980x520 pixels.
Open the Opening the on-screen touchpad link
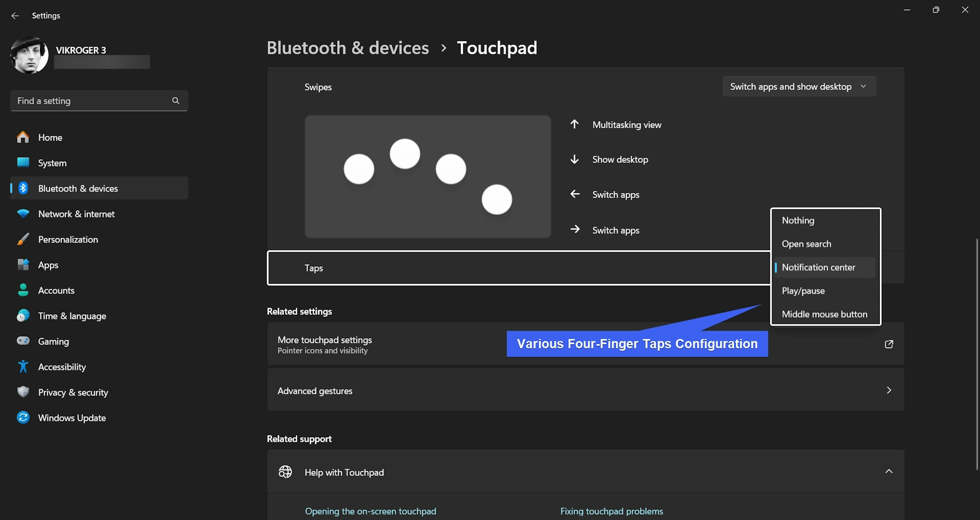[x=370, y=511]
